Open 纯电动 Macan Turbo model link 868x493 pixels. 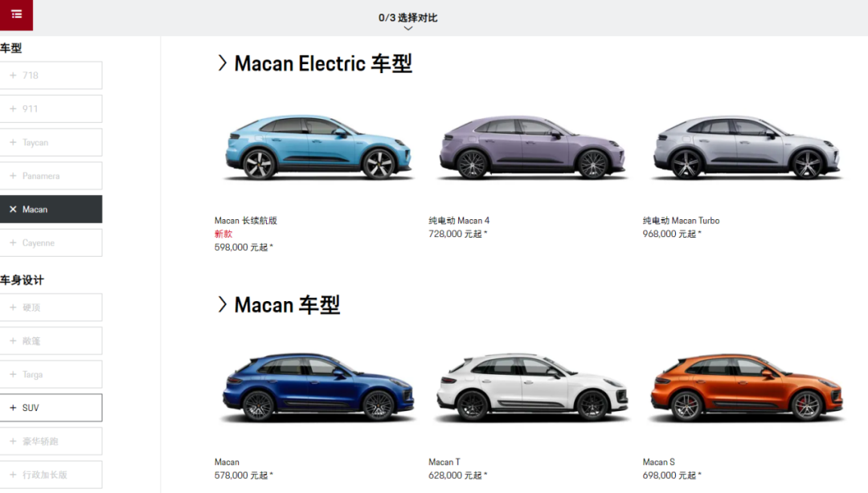[x=681, y=220]
